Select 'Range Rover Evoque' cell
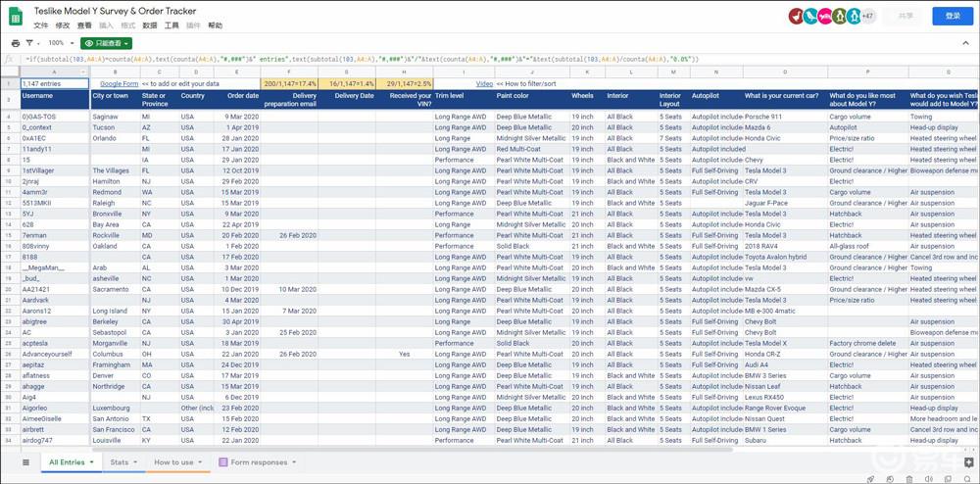This screenshot has height=484, width=980. point(784,408)
